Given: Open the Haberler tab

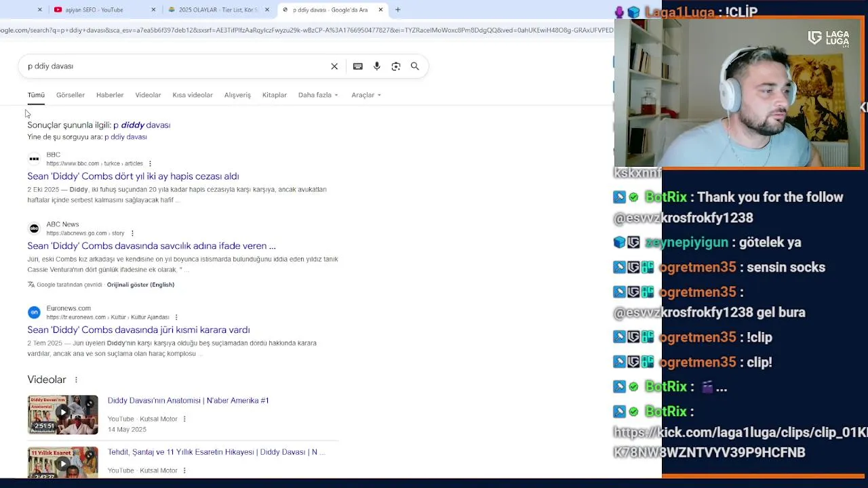Looking at the screenshot, I should pyautogui.click(x=110, y=95).
